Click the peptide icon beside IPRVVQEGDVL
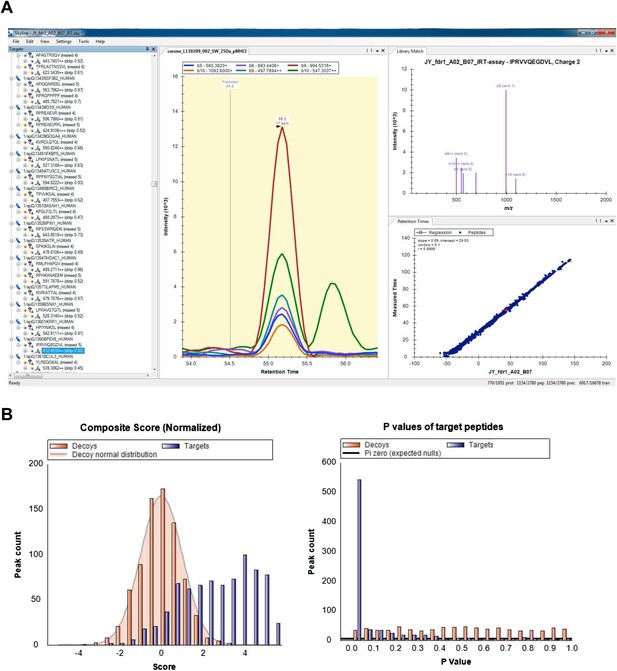The image size is (617, 671). (30, 344)
